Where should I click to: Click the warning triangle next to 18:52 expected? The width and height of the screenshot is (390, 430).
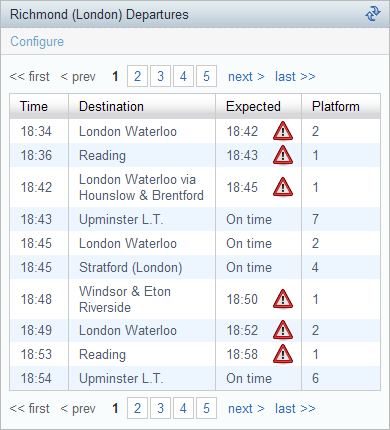pos(283,330)
